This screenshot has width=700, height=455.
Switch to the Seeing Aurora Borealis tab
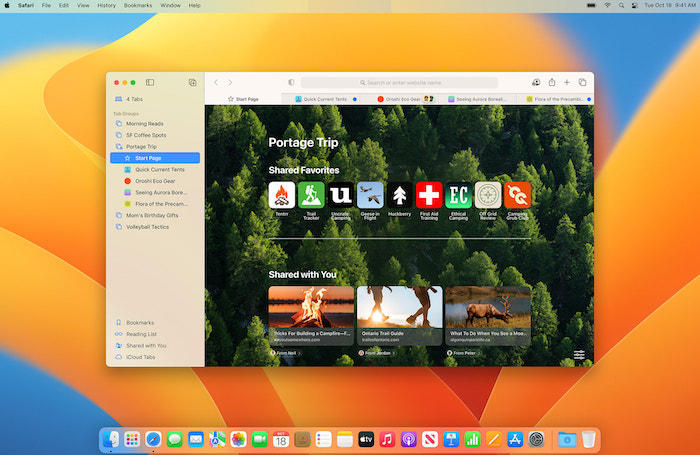[482, 99]
